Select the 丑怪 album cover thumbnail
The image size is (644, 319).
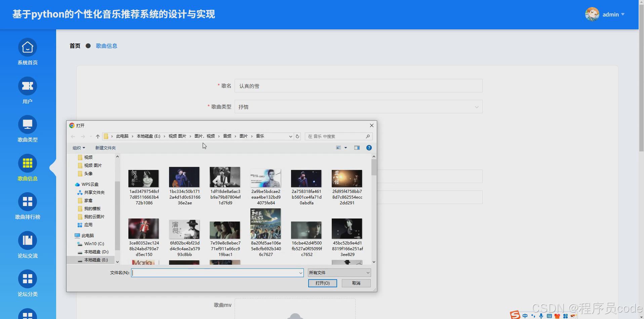(x=347, y=178)
